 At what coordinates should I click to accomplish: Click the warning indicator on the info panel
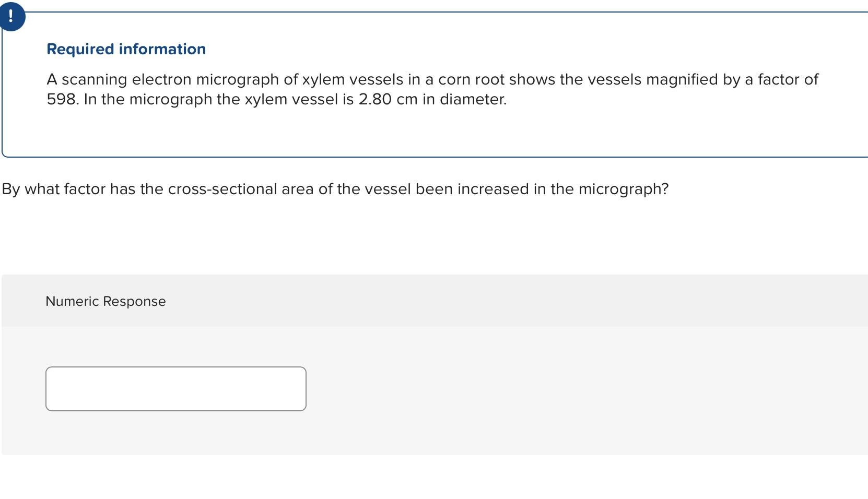(x=12, y=16)
